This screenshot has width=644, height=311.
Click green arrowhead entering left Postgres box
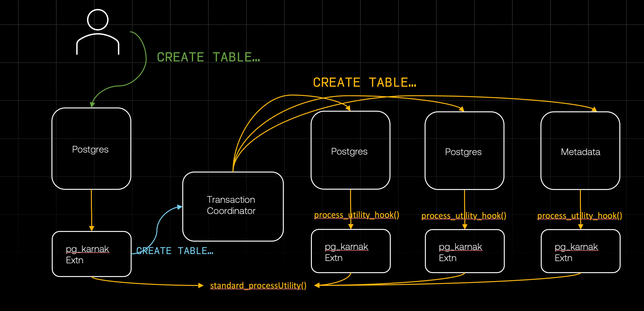coord(92,104)
